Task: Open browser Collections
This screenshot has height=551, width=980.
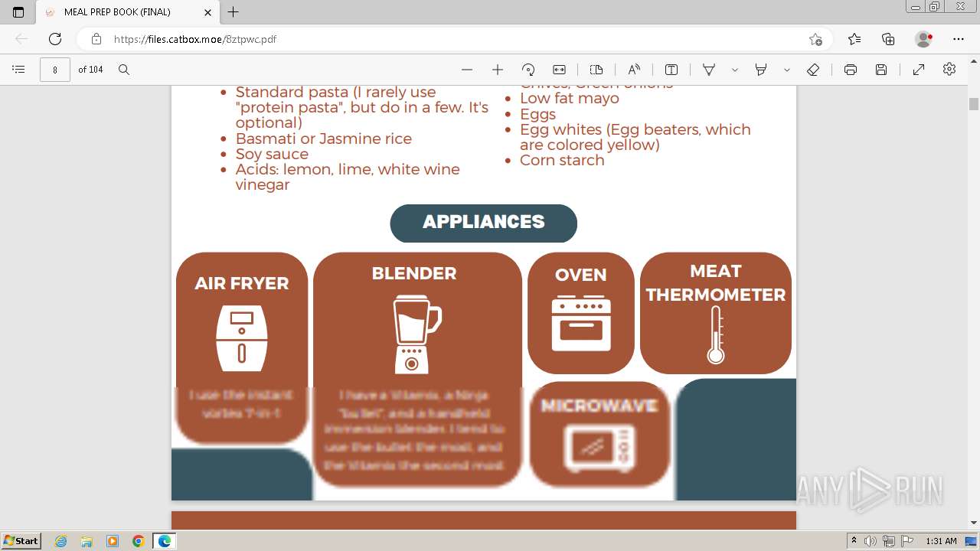Action: click(888, 39)
